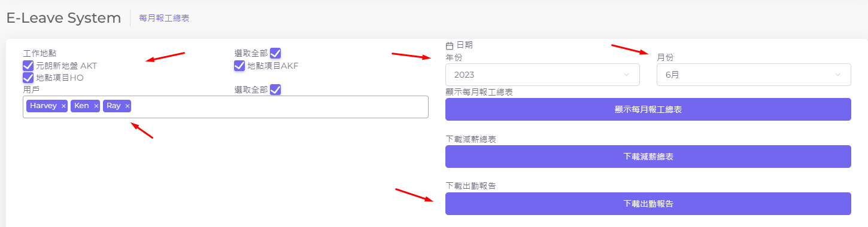Screen dimensions: 868x227
Task: Toggle 選取全部 checkbox for 用戶
Action: tap(275, 90)
